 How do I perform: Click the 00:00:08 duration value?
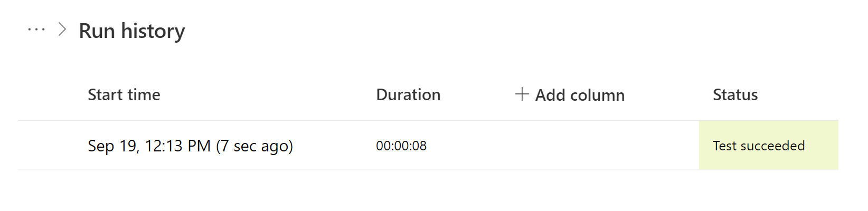[401, 146]
